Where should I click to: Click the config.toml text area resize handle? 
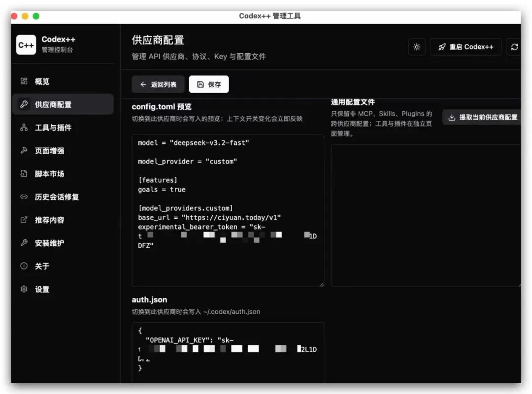tap(321, 284)
